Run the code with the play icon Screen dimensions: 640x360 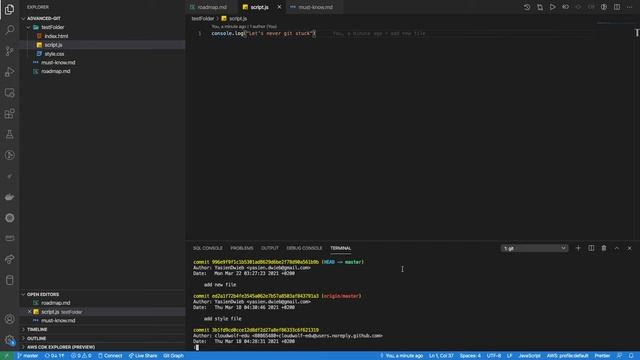[x=552, y=7]
